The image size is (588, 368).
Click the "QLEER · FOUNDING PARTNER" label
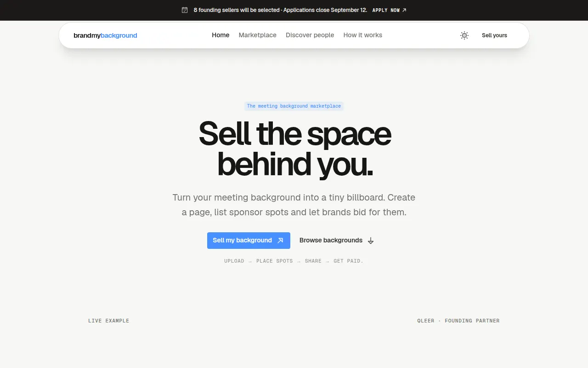(458, 321)
